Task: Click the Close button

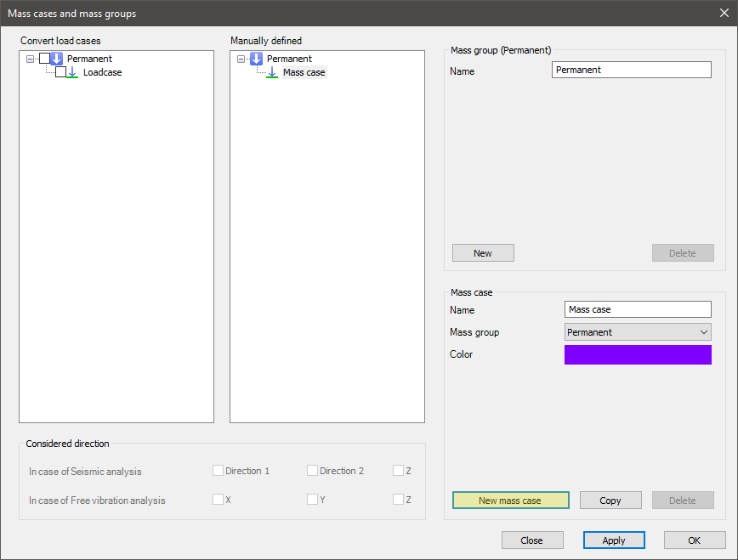Action: (532, 540)
